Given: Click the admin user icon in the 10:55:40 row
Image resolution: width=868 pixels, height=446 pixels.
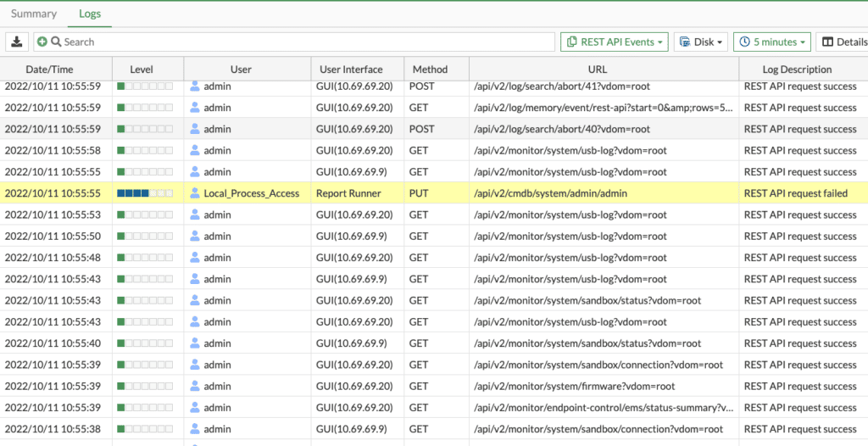Looking at the screenshot, I should click(195, 343).
